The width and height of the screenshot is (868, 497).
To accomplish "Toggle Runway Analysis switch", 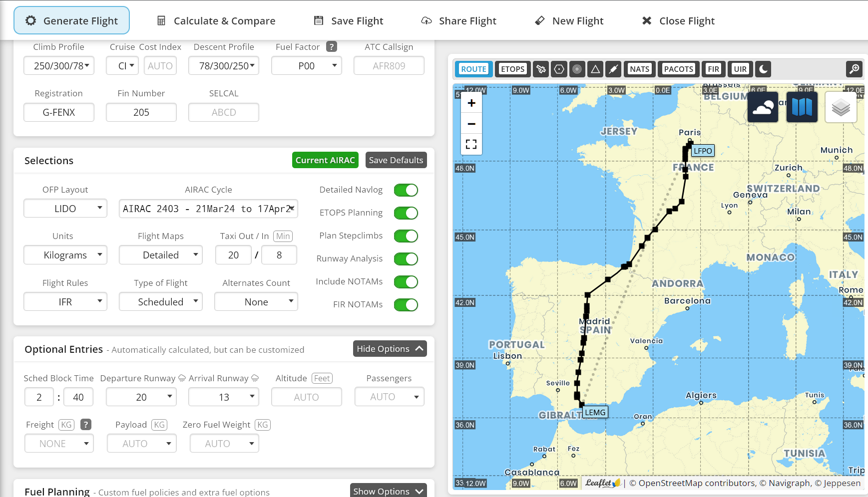I will (x=406, y=259).
